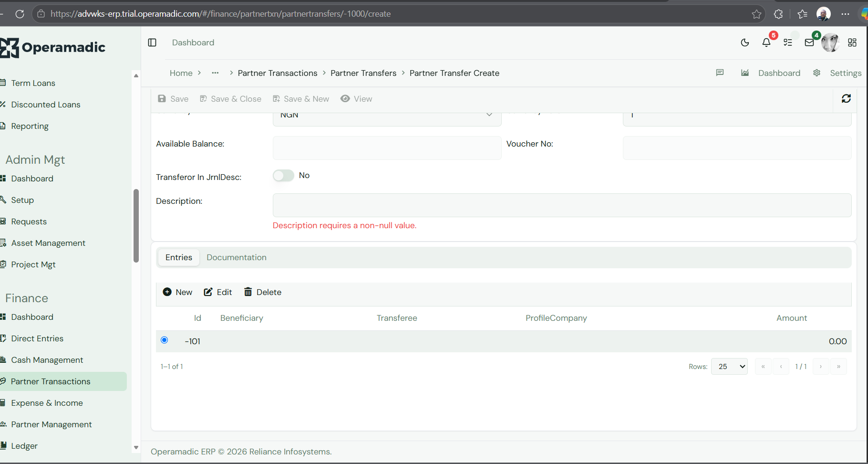Screen dimensions: 868x464
Task: Open Finance Dashboard item
Action: [32, 317]
